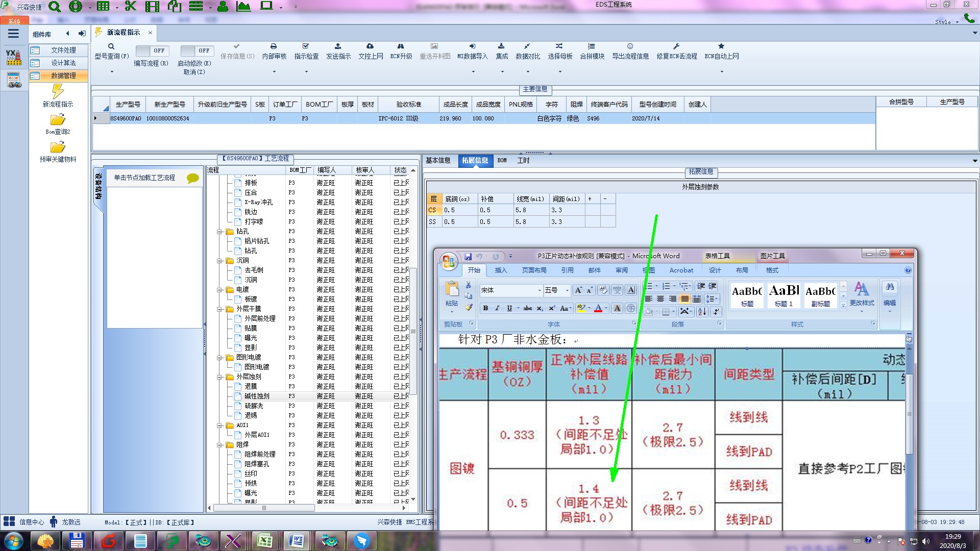Click the 数据对比 toolbar icon

[527, 46]
